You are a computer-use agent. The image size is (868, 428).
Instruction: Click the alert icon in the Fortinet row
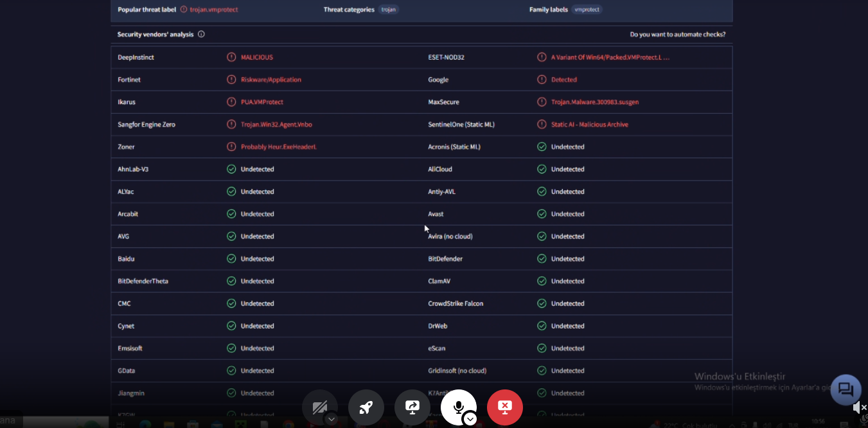[231, 80]
